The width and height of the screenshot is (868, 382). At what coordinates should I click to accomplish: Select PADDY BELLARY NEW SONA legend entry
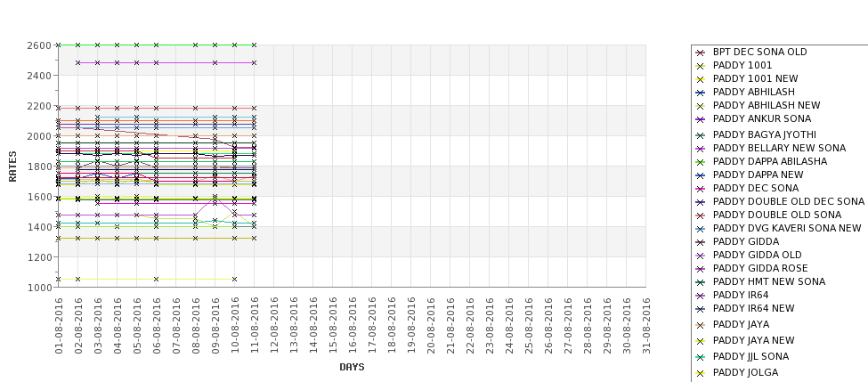(x=780, y=148)
